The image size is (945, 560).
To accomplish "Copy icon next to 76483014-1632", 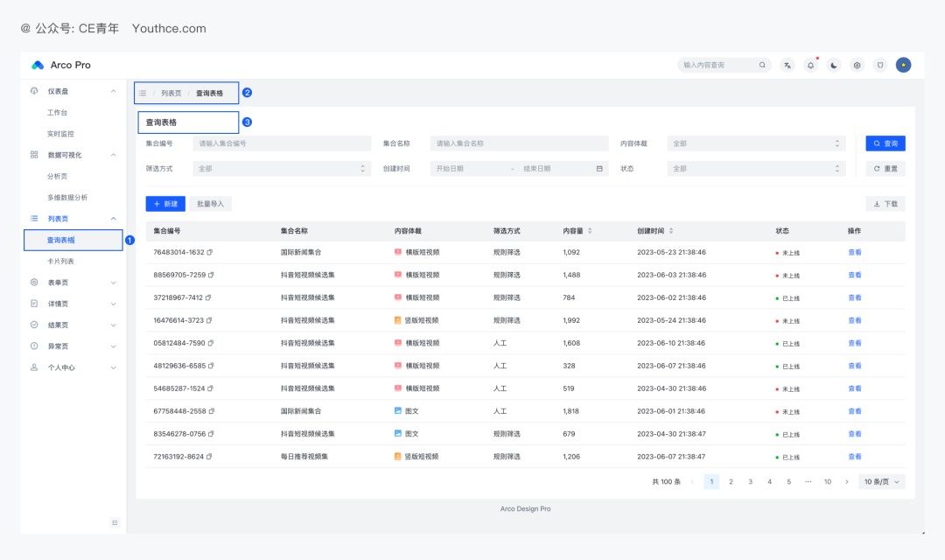I will (x=210, y=253).
